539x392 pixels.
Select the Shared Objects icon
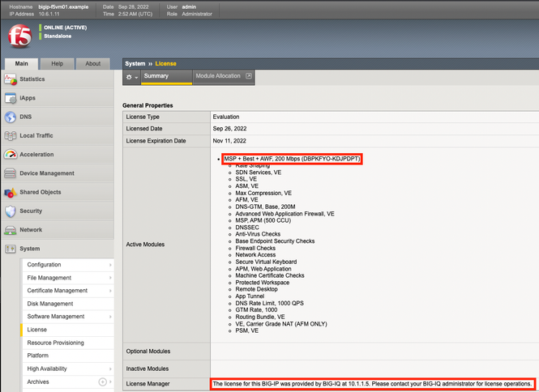click(x=11, y=193)
